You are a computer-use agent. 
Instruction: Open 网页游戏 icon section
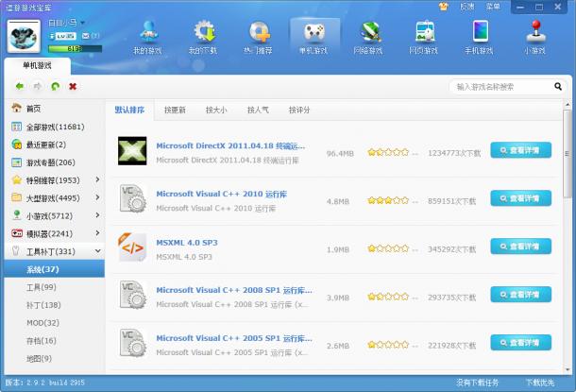click(x=424, y=38)
